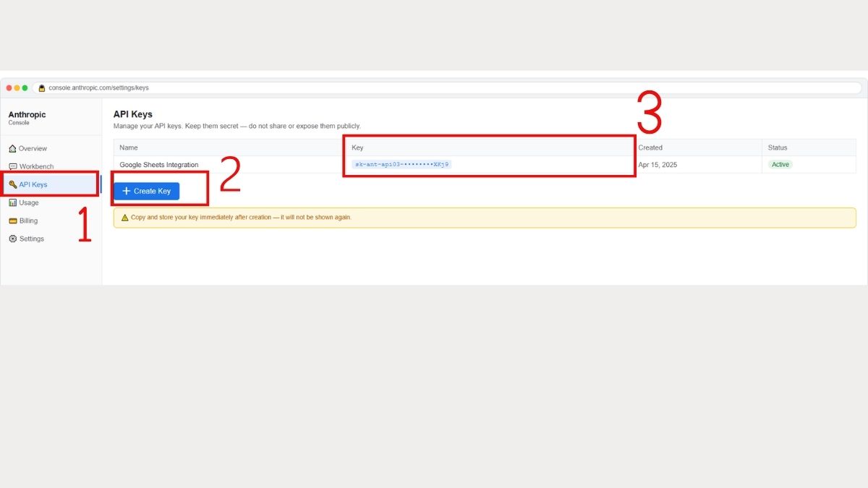This screenshot has height=488, width=868.
Task: Click the API Keys page heading
Action: 133,114
